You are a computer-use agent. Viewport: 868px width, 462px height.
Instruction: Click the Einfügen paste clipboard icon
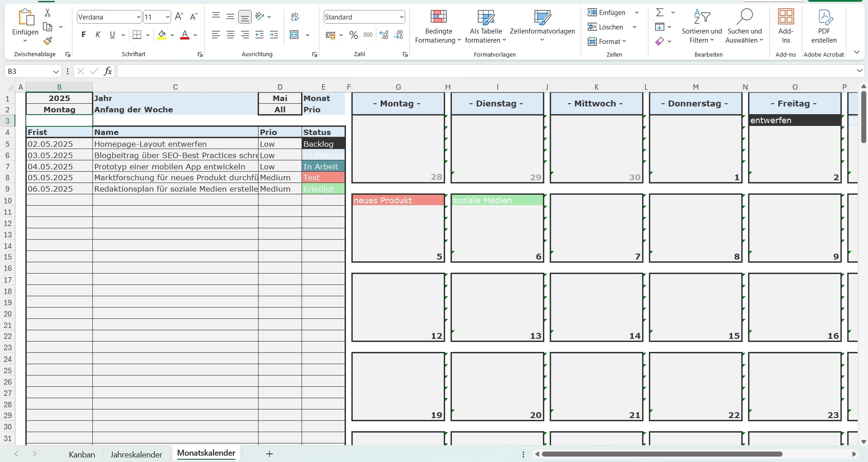click(25, 17)
